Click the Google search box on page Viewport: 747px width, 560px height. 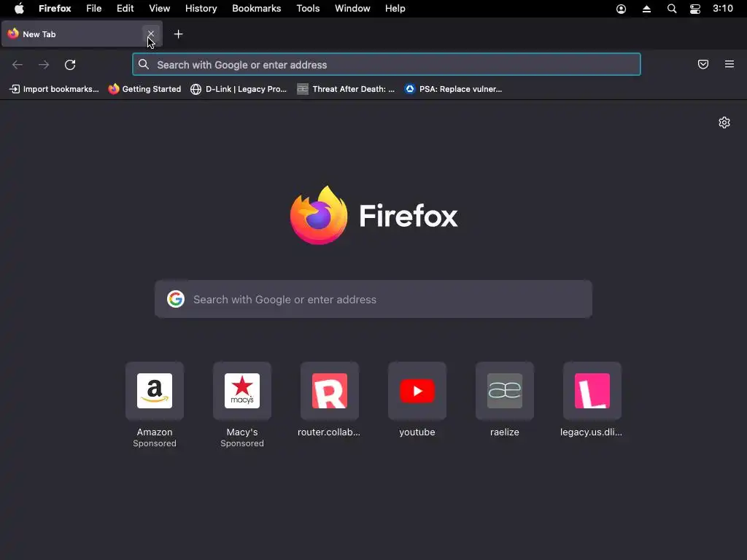pyautogui.click(x=373, y=299)
